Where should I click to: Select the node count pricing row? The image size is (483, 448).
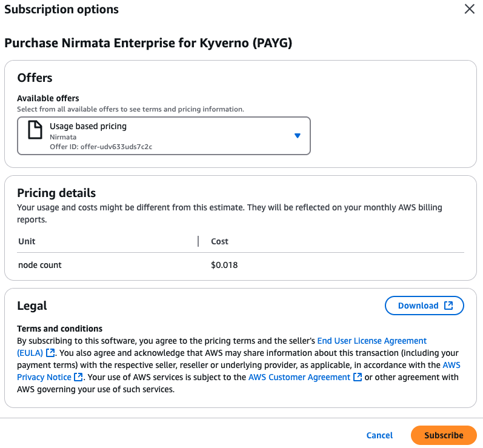(241, 265)
